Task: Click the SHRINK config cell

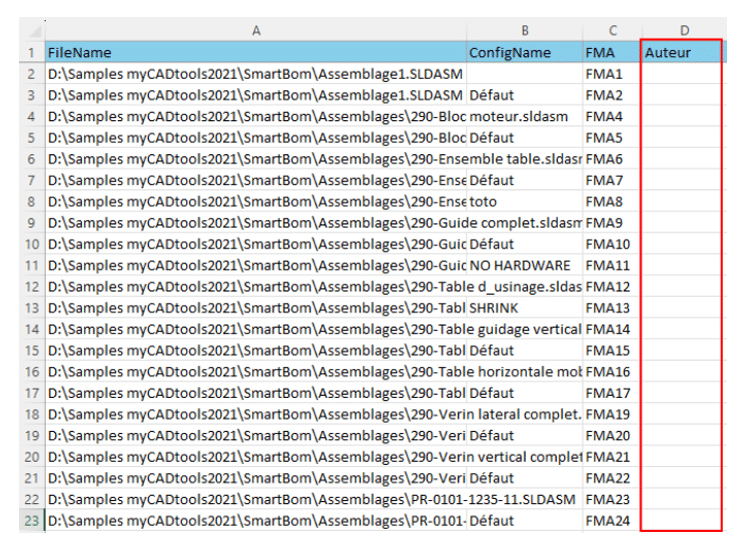Action: click(x=525, y=308)
